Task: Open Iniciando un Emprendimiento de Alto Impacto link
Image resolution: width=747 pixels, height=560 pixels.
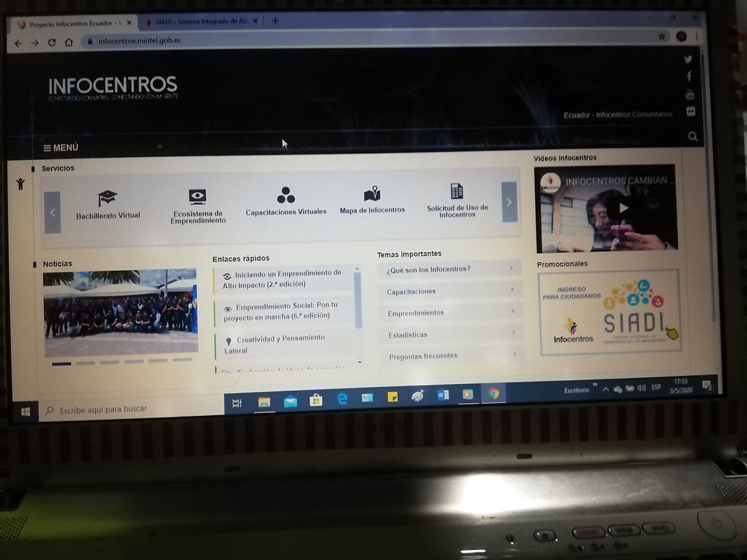Action: point(282,279)
